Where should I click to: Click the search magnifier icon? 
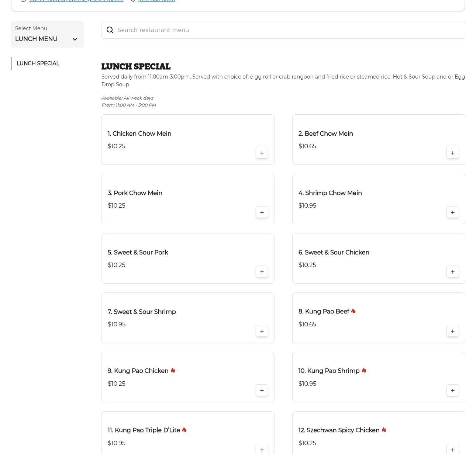point(110,30)
